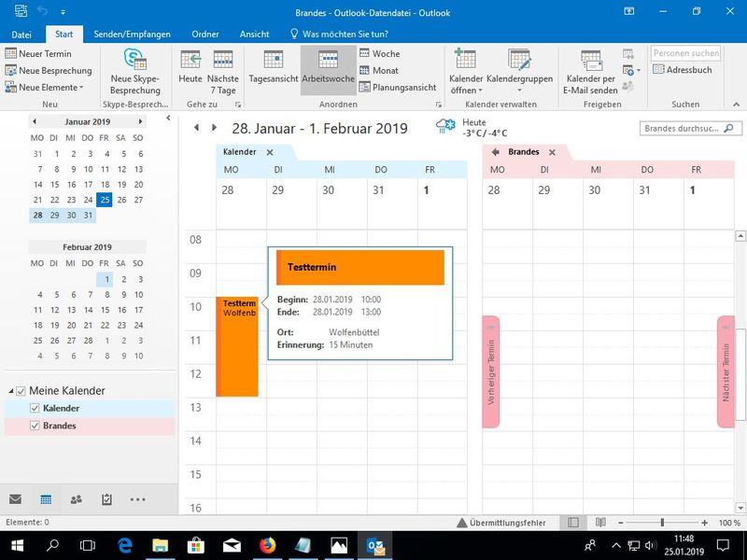Open the Senden/Empfangen tab
The width and height of the screenshot is (747, 560).
132,35
